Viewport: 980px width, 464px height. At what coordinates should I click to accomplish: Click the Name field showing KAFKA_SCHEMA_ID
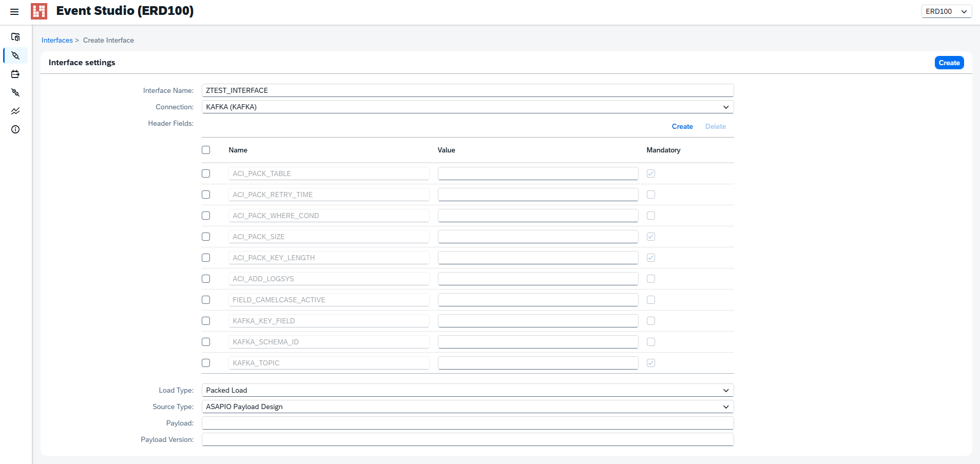pyautogui.click(x=329, y=342)
